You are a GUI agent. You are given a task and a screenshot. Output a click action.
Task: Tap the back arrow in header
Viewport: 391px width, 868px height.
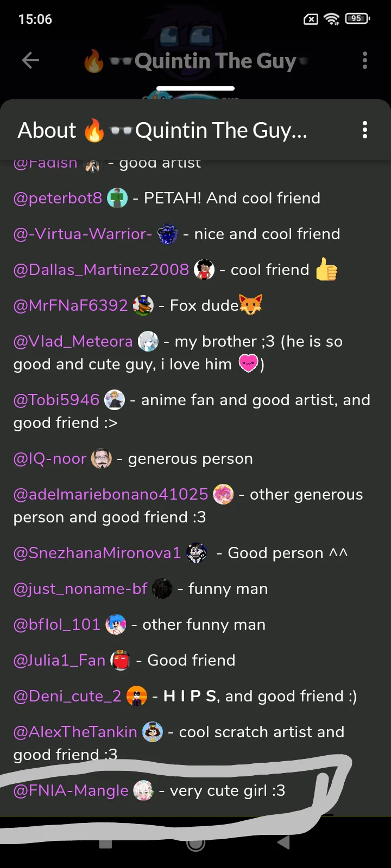click(30, 60)
